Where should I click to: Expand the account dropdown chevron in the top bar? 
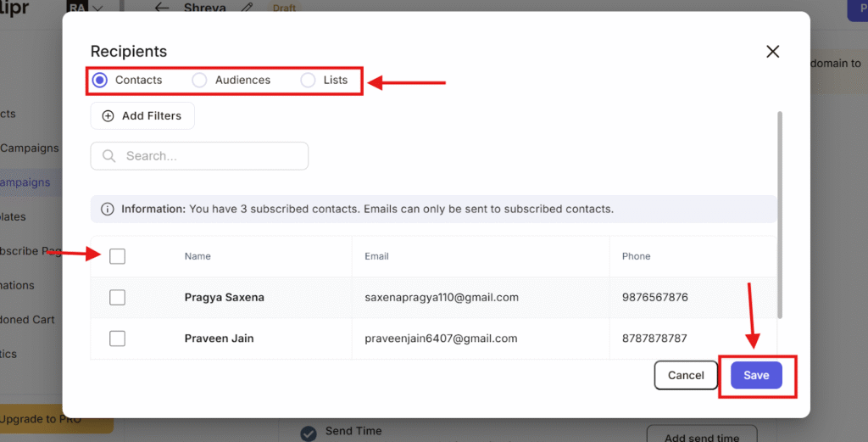click(x=98, y=8)
